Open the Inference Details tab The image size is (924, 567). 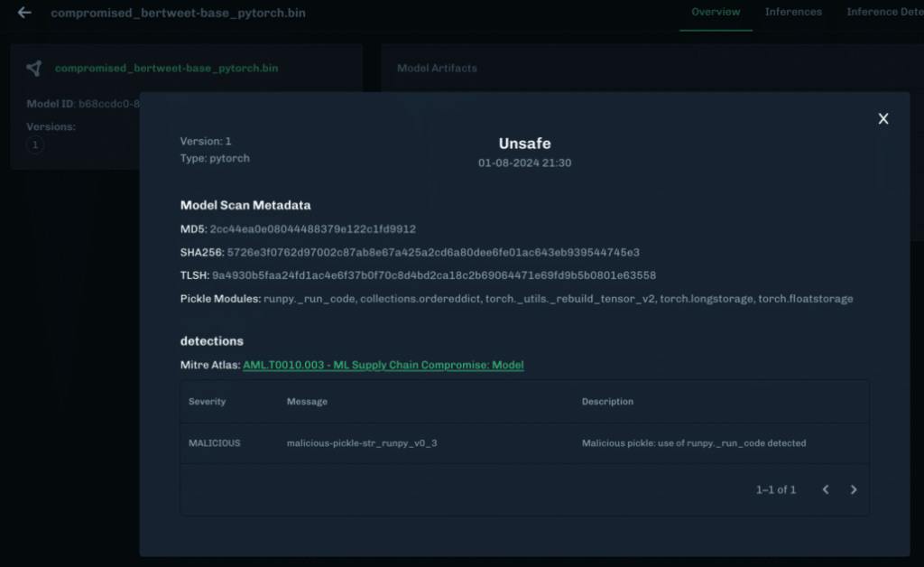[884, 13]
